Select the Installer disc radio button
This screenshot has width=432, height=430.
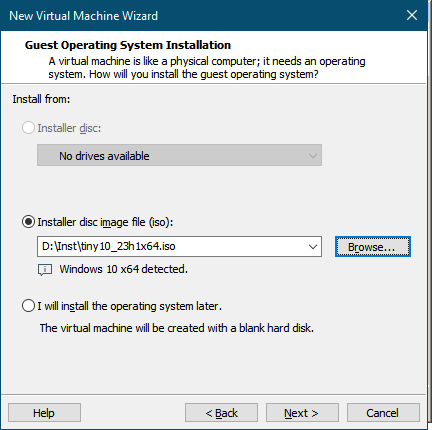28,128
